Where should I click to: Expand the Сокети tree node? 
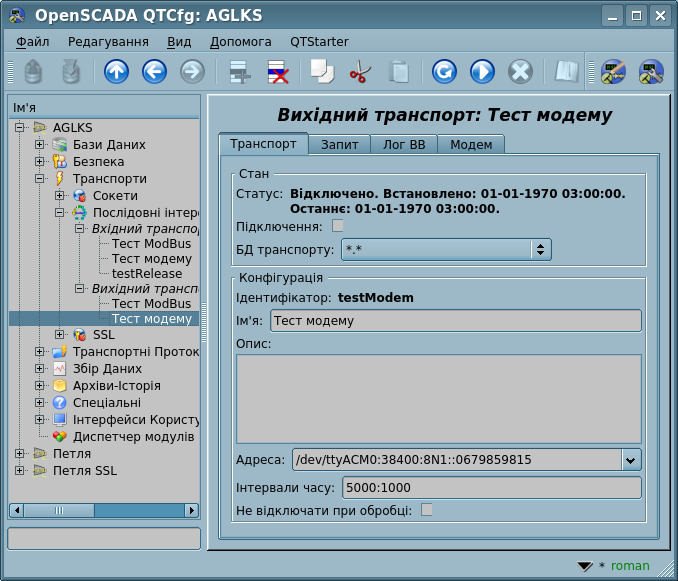click(x=60, y=195)
